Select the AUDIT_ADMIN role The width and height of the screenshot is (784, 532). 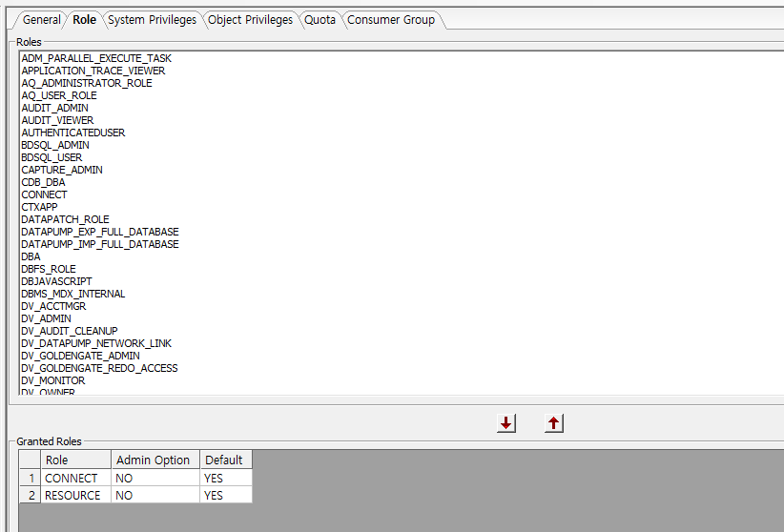tap(54, 108)
